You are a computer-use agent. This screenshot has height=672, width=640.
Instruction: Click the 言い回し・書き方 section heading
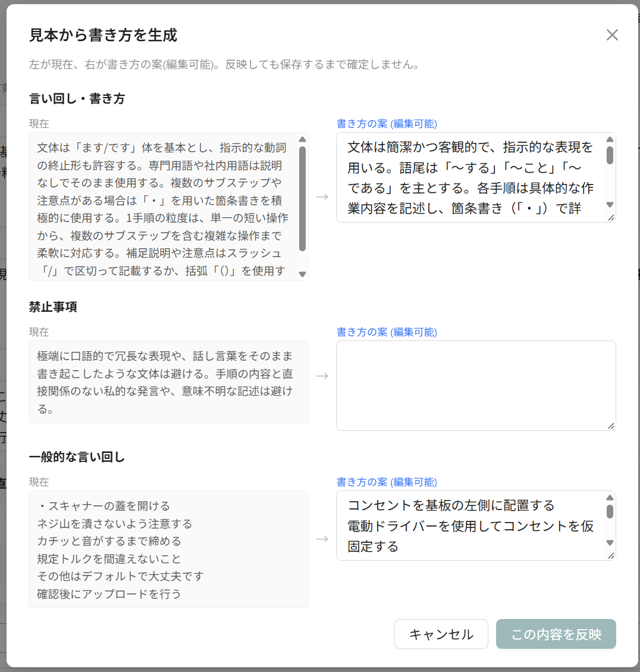coord(77,99)
